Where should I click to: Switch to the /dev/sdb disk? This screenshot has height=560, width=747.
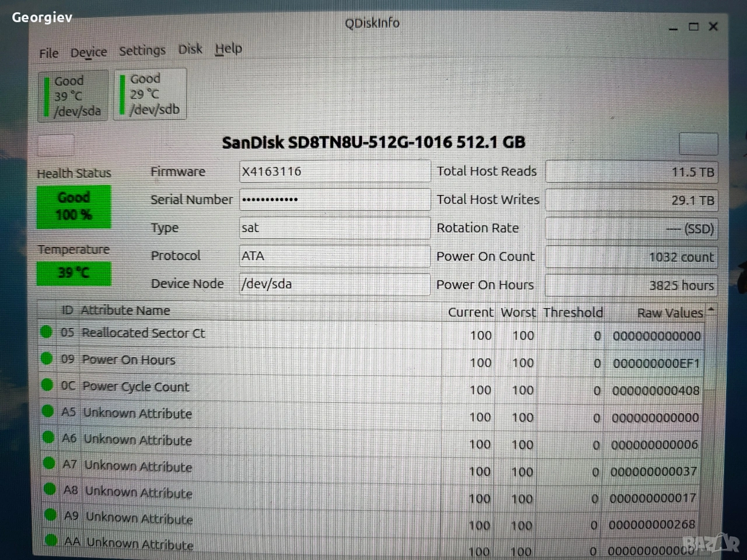[x=151, y=94]
